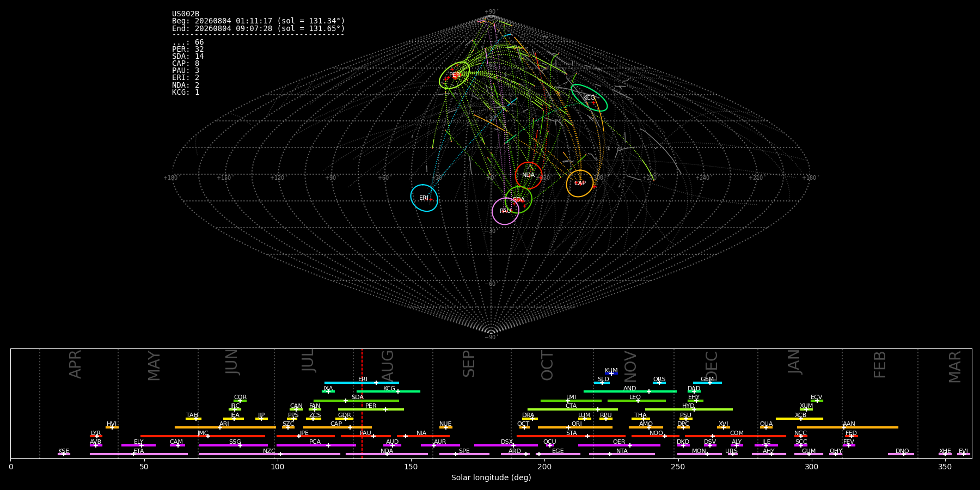The image size is (980, 490).
Task: Click the US002B station title
Action: coord(186,14)
